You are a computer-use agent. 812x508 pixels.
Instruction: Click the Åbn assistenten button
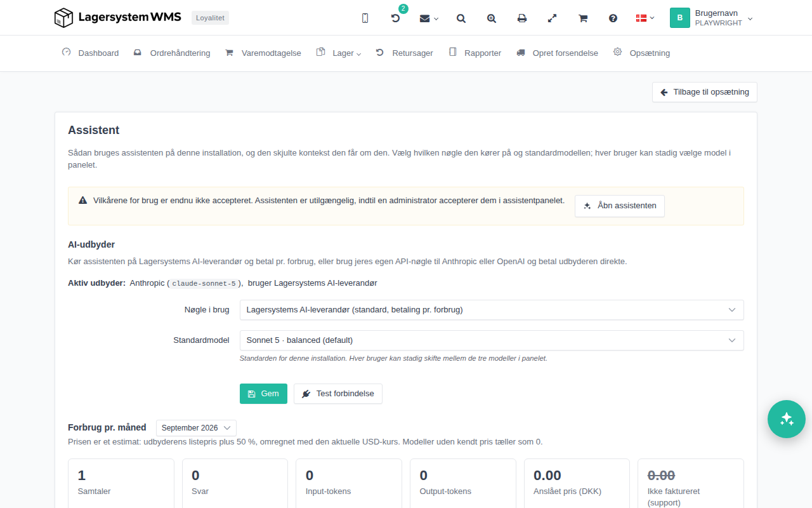620,206
